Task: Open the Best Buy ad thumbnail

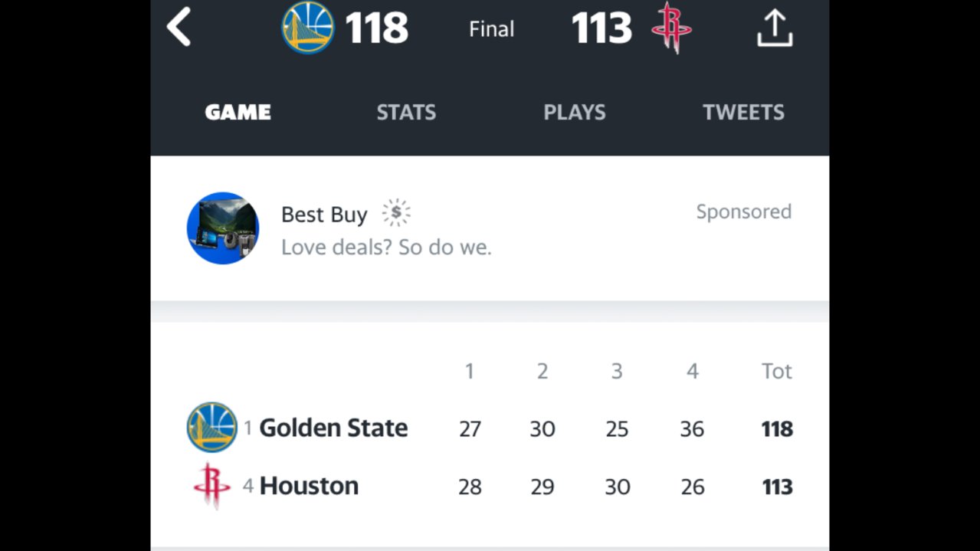Action: pos(223,228)
